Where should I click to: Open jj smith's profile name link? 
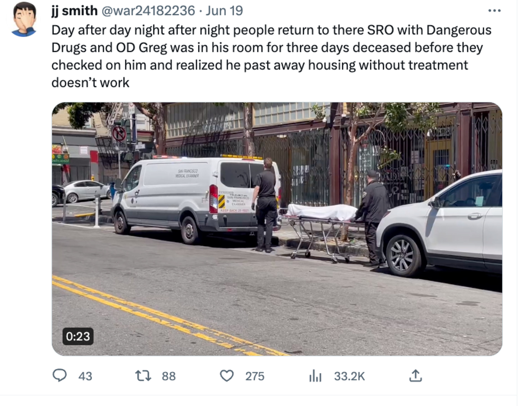(x=74, y=11)
